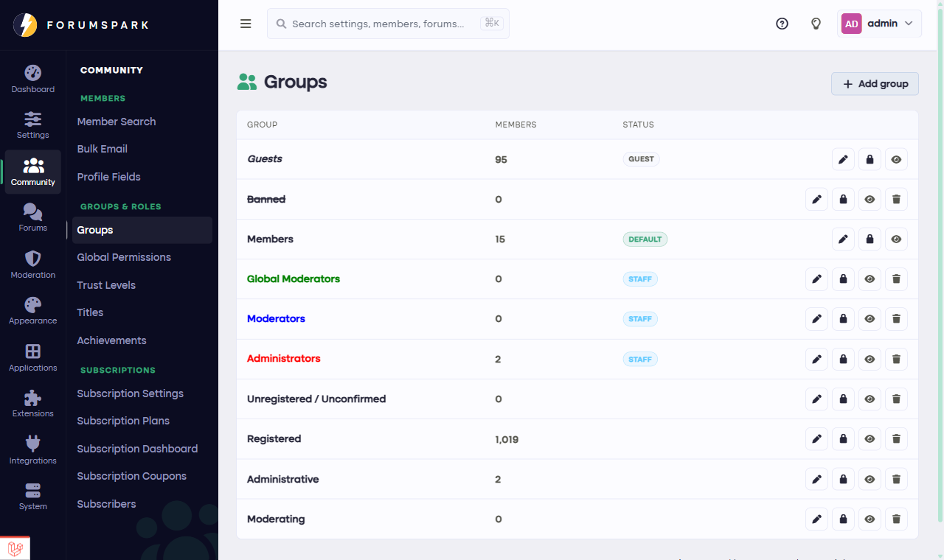Click the help question-mark icon
The height and width of the screenshot is (560, 944).
[782, 24]
